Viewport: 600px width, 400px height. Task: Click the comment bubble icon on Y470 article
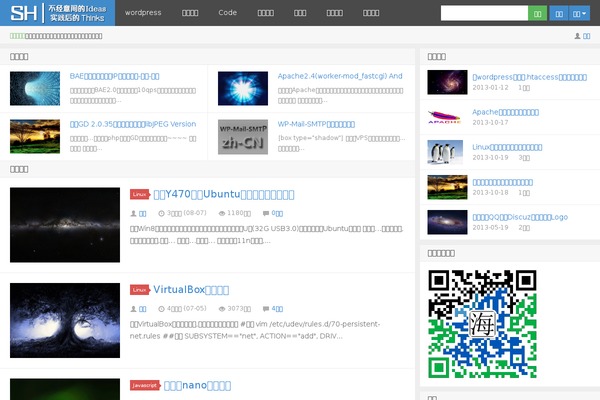coord(266,214)
